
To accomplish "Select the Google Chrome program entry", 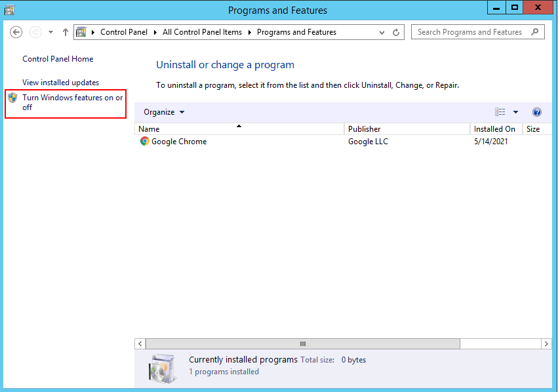I will pyautogui.click(x=178, y=142).
